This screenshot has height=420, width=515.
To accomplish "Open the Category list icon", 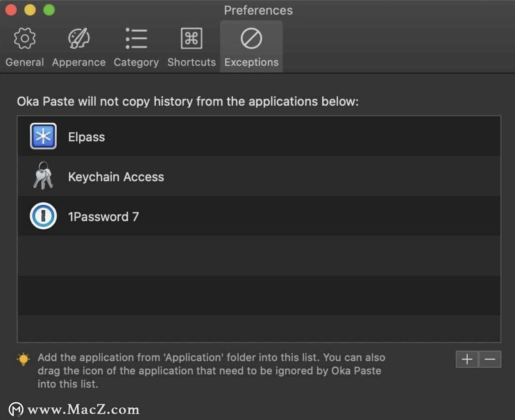I will [136, 38].
